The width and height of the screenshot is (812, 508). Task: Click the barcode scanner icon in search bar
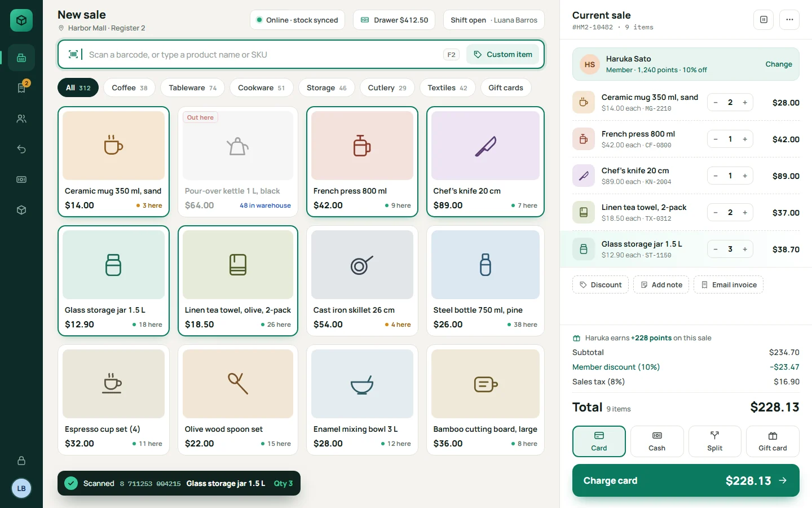(73, 54)
